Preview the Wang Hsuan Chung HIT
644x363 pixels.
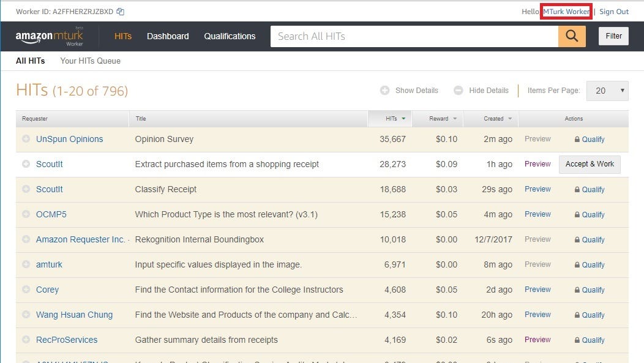[x=537, y=314]
